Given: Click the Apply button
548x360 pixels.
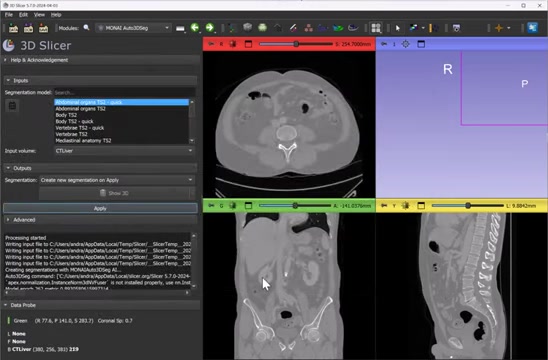Looking at the screenshot, I should tap(100, 208).
